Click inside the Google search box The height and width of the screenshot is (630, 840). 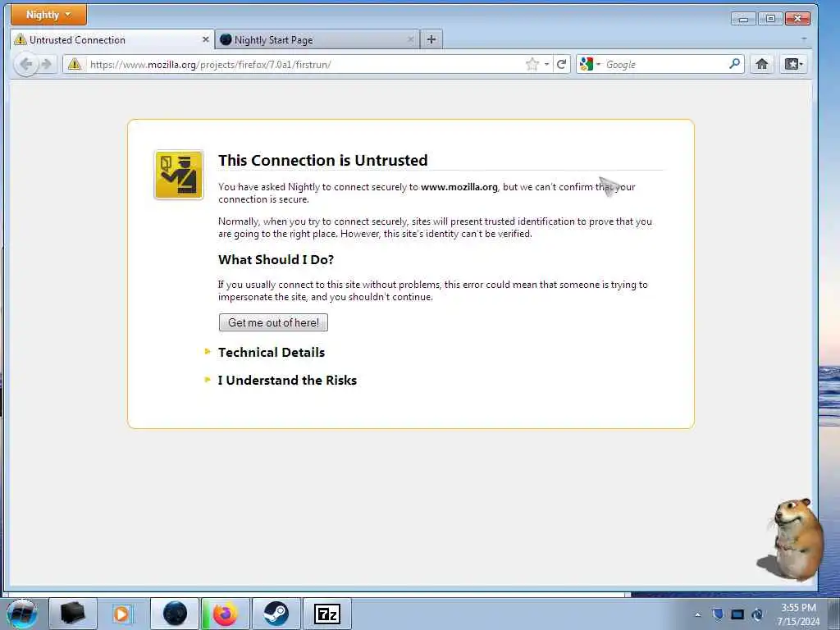[x=665, y=64]
